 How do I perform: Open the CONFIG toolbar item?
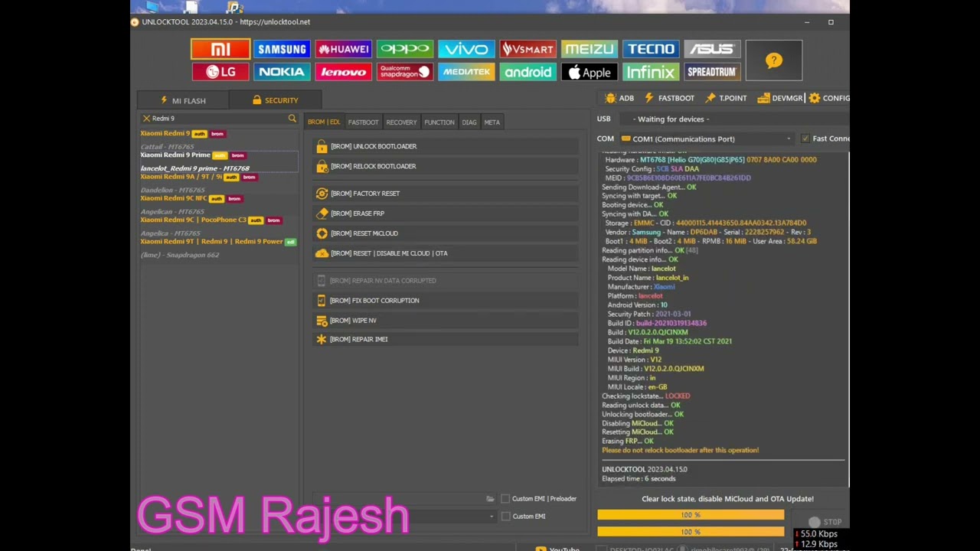[829, 98]
